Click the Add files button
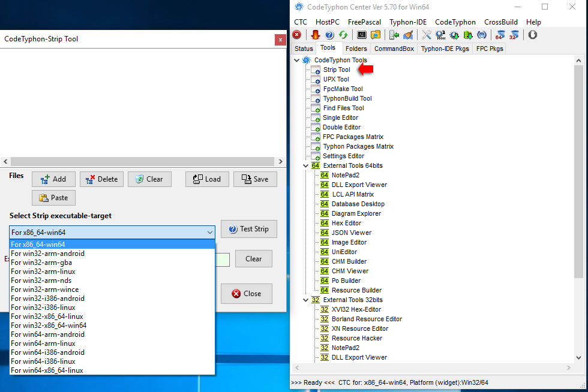This screenshot has width=588, height=392. (53, 179)
